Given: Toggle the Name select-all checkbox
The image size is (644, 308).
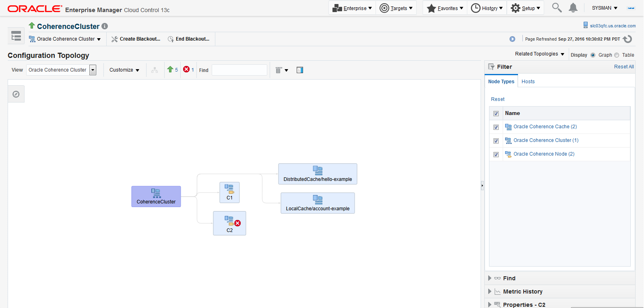Looking at the screenshot, I should click(x=496, y=113).
